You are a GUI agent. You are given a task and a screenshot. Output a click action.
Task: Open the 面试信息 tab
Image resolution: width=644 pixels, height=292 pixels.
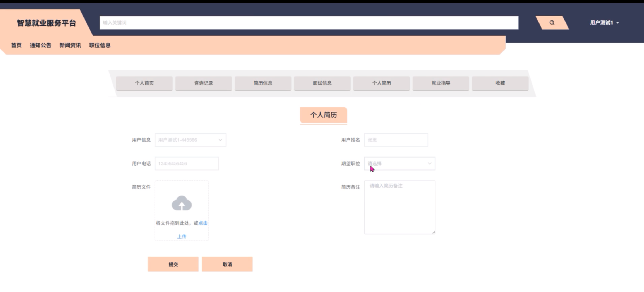point(322,83)
